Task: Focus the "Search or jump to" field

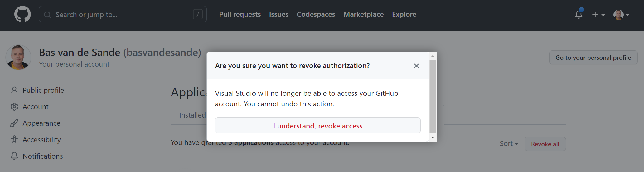Action: [x=122, y=15]
